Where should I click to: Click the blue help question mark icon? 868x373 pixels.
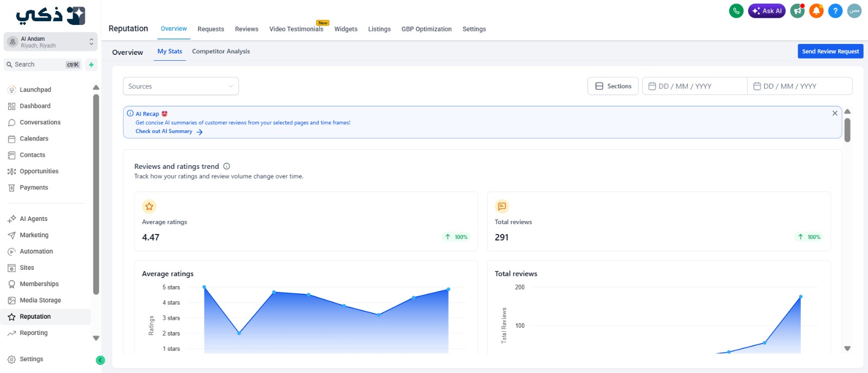click(x=835, y=11)
